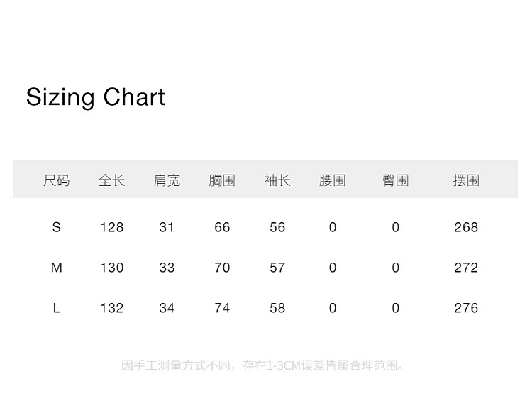The image size is (532, 396).
Task: Select the size L row label
Action: tap(57, 308)
